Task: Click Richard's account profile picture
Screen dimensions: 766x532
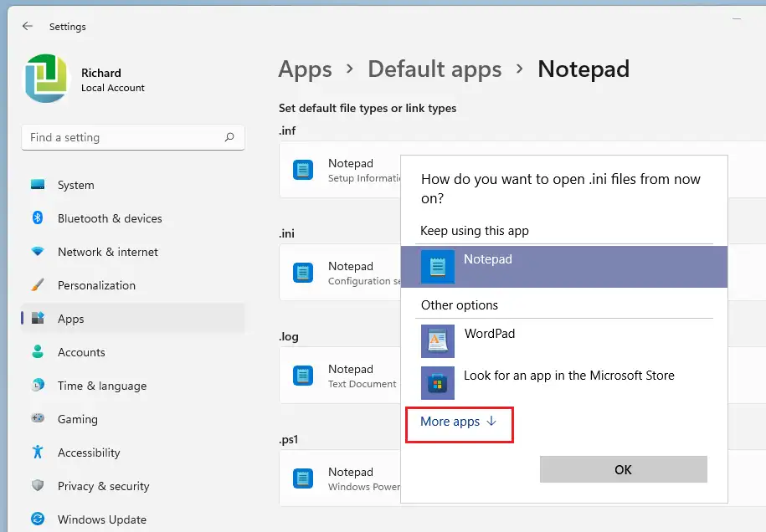Action: [47, 79]
